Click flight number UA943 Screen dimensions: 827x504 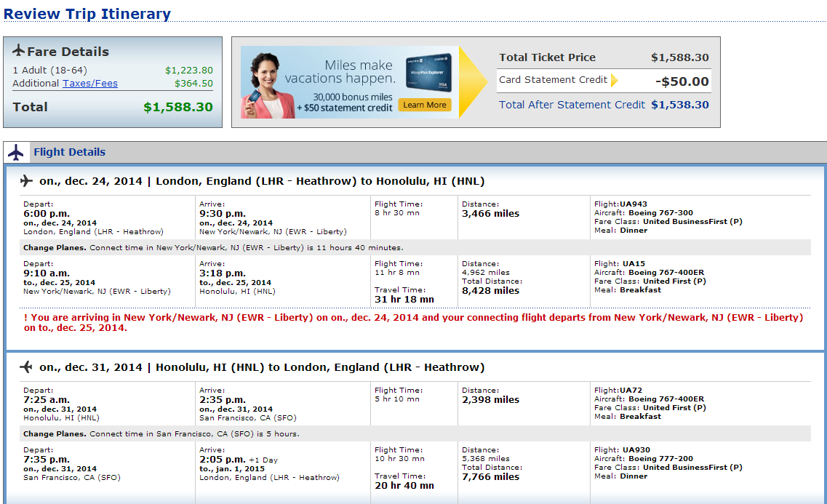click(x=633, y=204)
